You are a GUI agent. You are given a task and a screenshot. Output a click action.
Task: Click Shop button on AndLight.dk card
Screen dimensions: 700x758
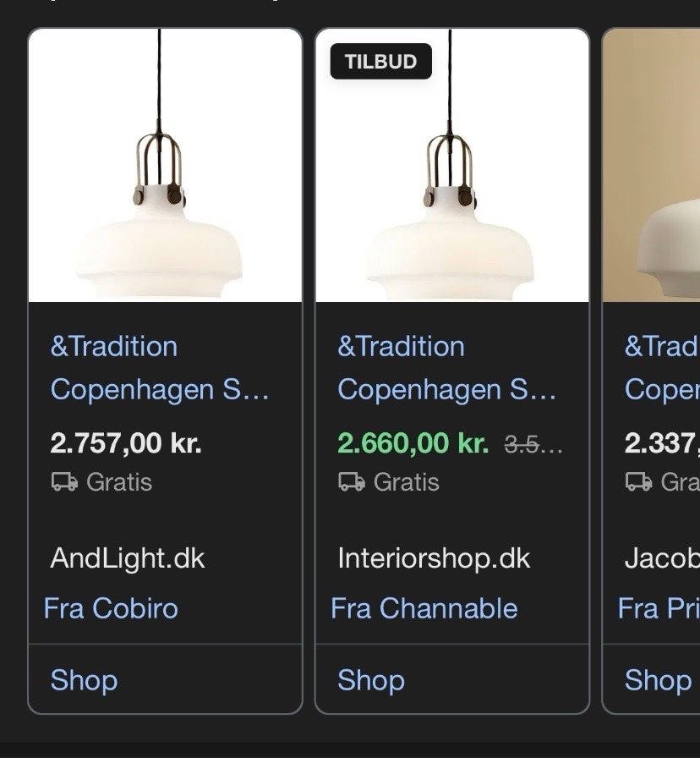pos(84,680)
